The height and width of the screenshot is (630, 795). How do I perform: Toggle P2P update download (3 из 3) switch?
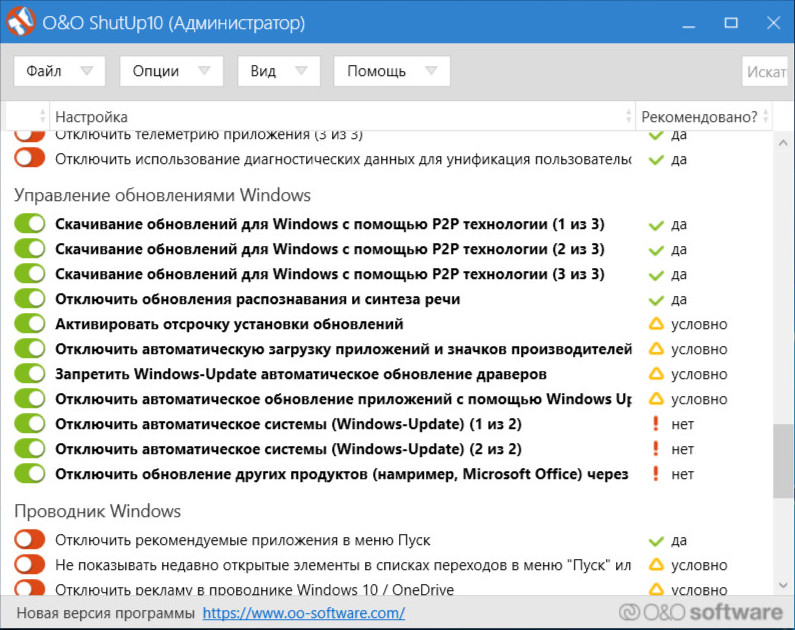30,273
